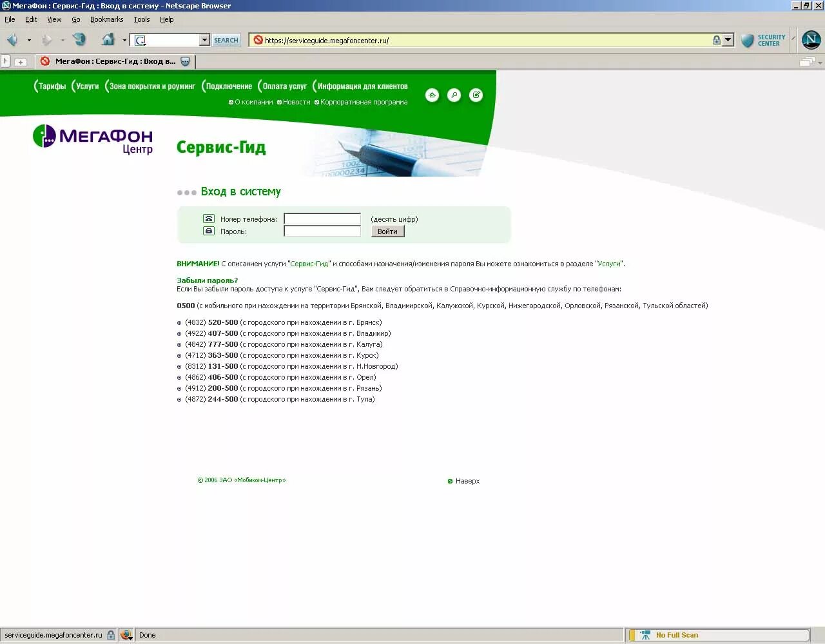The image size is (825, 644).
Task: Open Тарифы navigation link
Action: pos(52,86)
